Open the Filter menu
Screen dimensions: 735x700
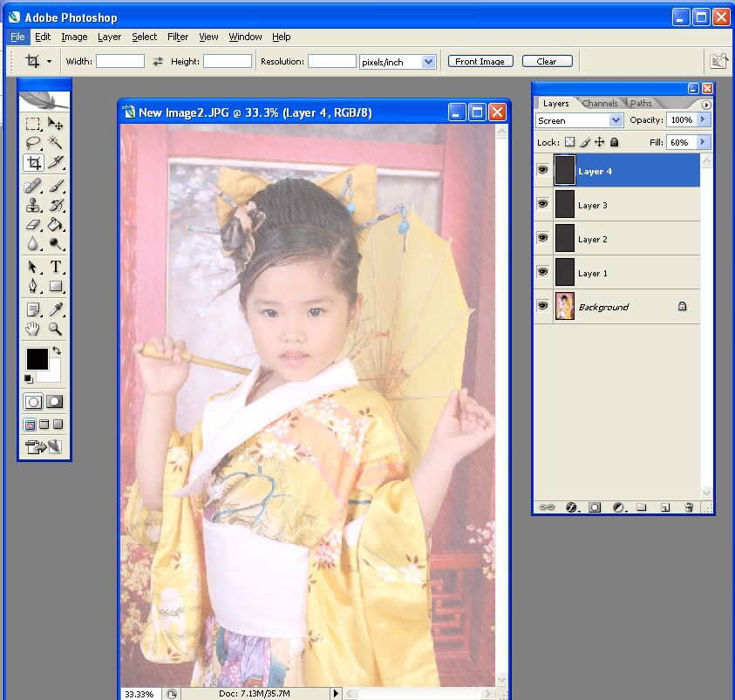178,37
